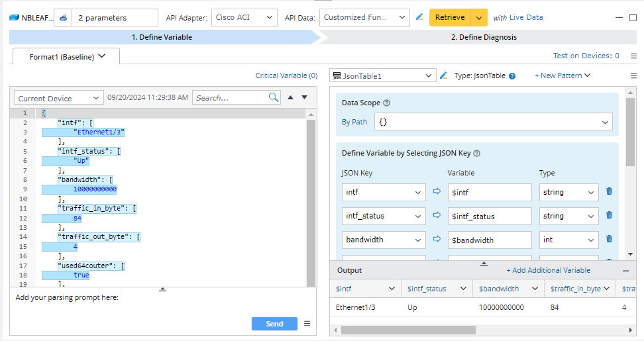Select the Format1 (Baseline) tab

click(x=66, y=57)
